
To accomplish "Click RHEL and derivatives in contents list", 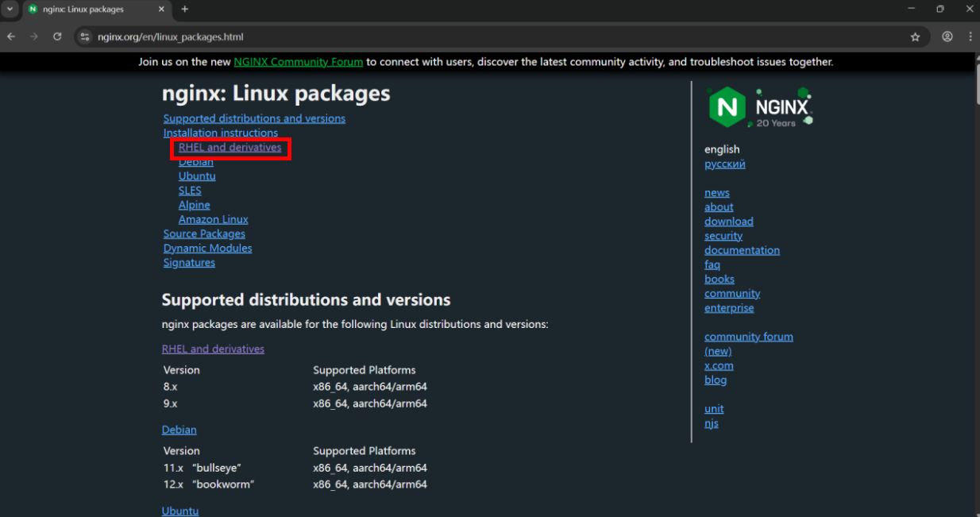I will pyautogui.click(x=230, y=148).
